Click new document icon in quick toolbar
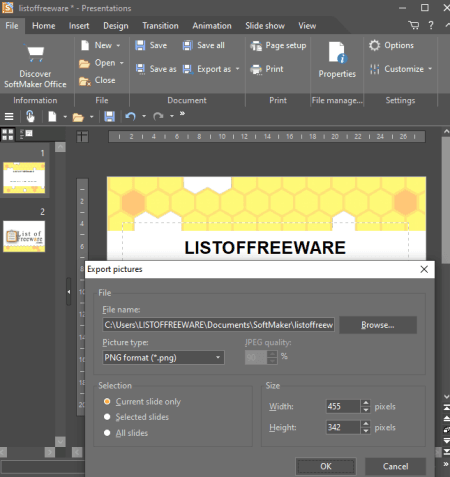This screenshot has height=477, width=450. coord(52,117)
